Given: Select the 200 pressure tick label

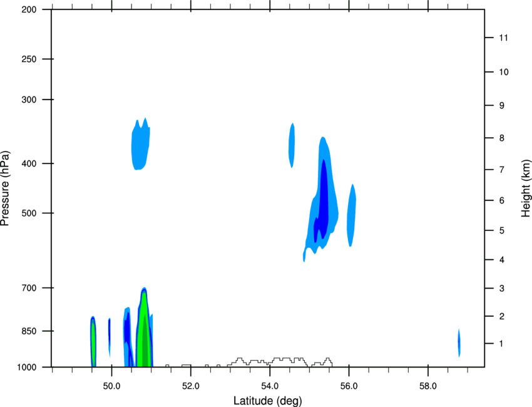Looking at the screenshot, I should point(29,10).
